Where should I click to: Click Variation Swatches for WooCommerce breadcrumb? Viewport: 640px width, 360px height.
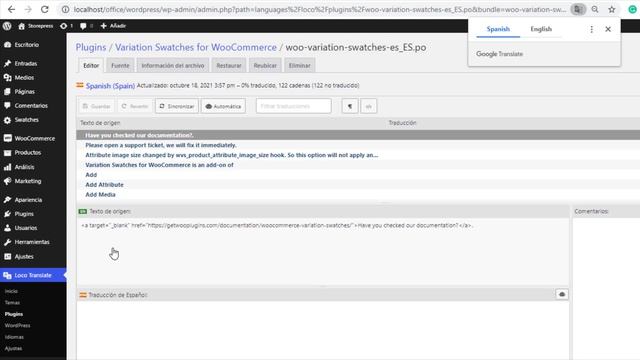pos(196,47)
